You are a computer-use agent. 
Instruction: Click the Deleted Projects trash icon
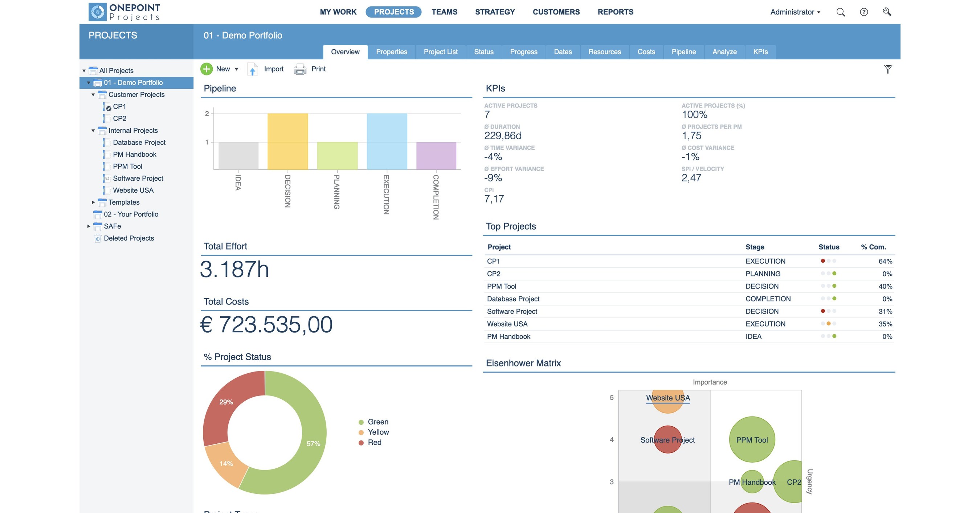[97, 238]
